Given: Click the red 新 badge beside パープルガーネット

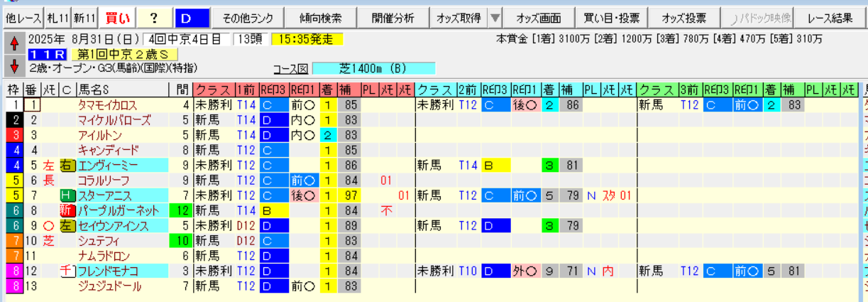Looking at the screenshot, I should click(x=67, y=211).
